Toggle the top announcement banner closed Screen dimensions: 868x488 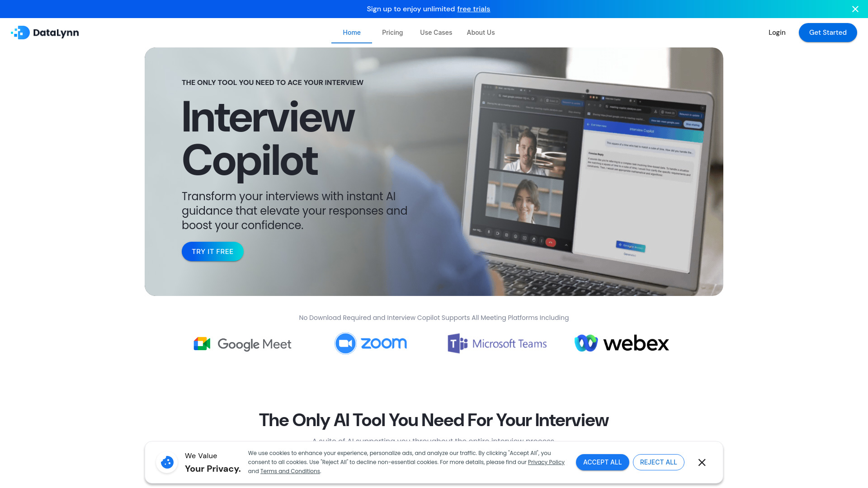click(x=855, y=8)
